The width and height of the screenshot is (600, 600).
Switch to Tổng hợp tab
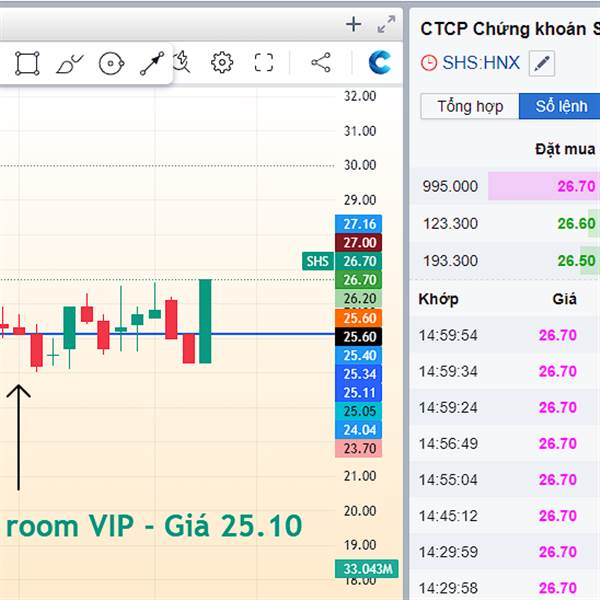click(x=470, y=106)
